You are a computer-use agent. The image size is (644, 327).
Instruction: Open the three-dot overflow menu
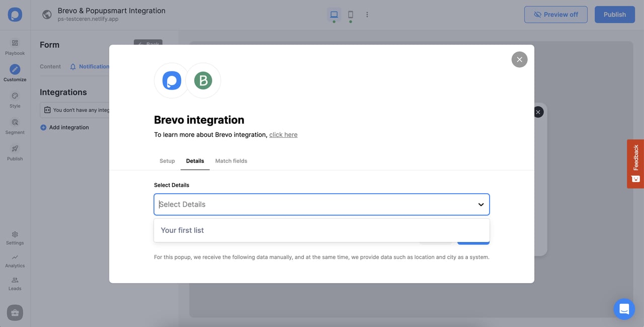point(367,14)
